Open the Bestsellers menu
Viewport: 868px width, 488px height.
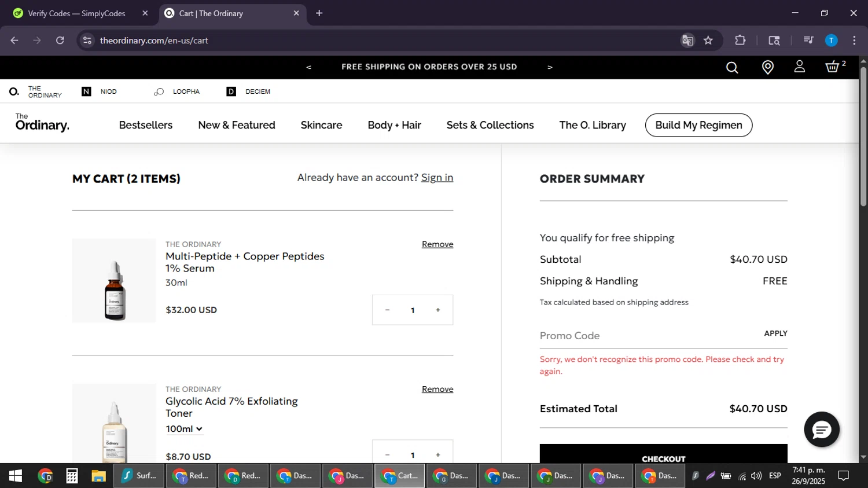(146, 125)
